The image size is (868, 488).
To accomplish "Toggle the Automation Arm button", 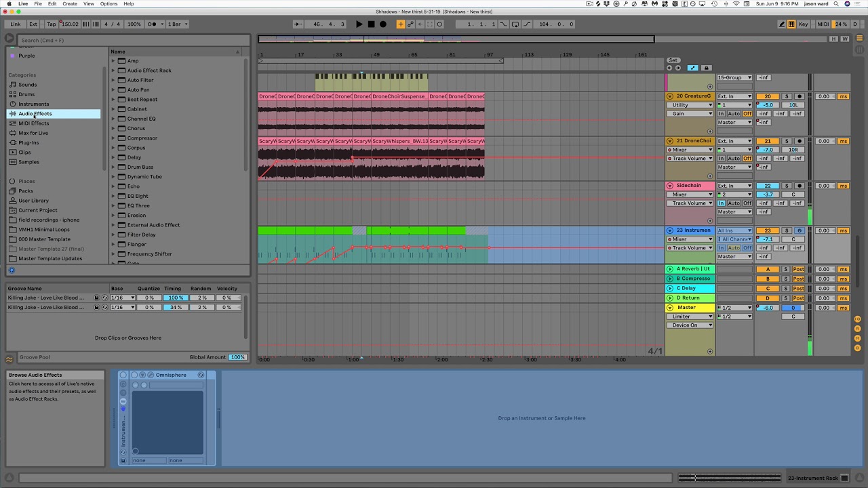I will tap(410, 24).
